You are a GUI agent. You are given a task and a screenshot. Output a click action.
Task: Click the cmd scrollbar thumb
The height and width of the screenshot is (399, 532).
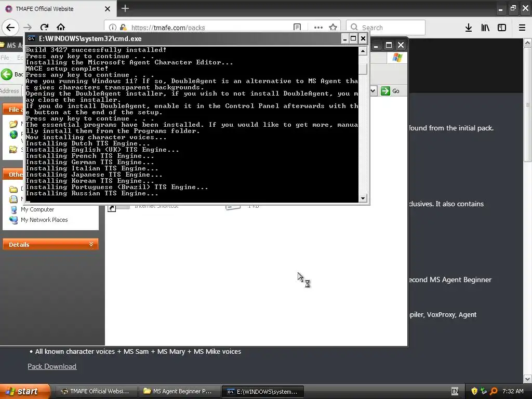pyautogui.click(x=363, y=68)
